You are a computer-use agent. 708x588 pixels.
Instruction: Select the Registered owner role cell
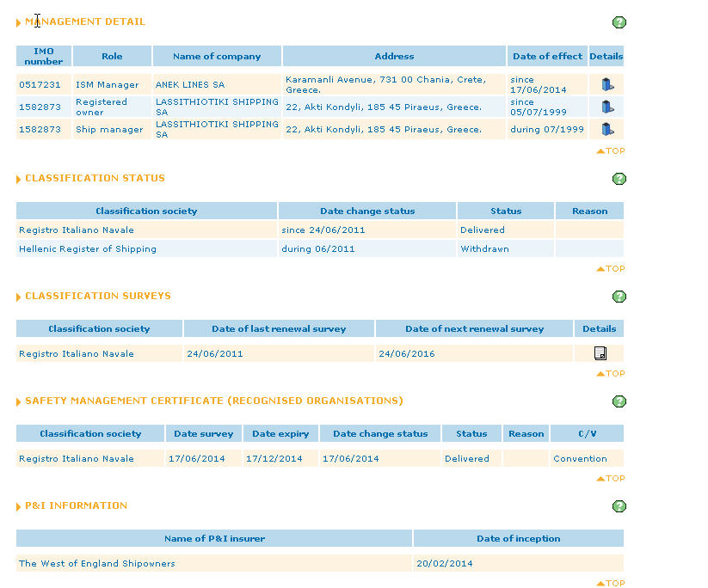point(112,107)
